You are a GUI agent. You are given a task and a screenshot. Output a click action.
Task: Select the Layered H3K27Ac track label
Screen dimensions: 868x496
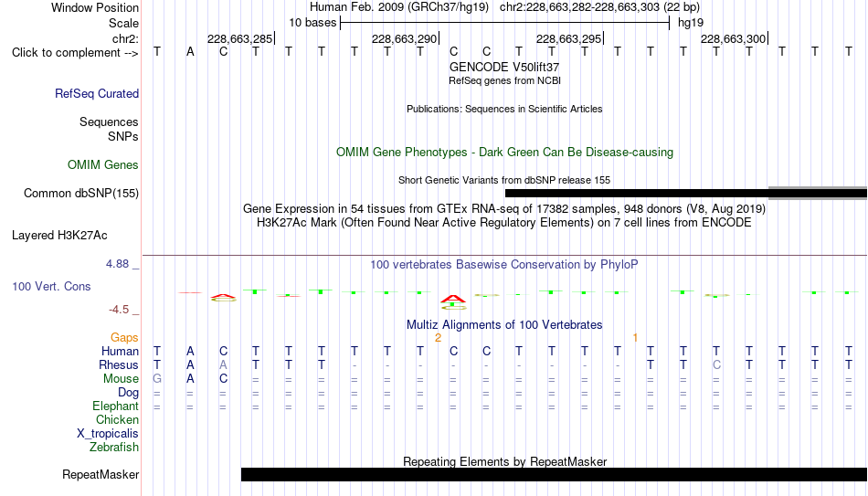tap(59, 236)
